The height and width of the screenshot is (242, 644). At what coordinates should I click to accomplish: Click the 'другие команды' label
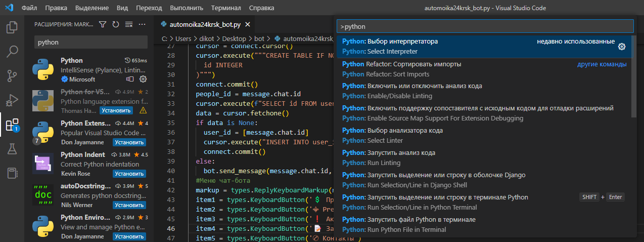(x=602, y=64)
